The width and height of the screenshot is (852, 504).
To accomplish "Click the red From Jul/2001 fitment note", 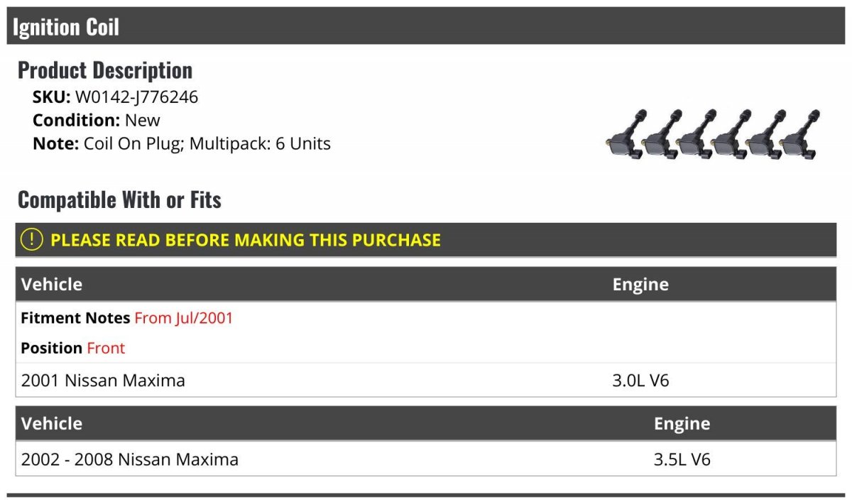I will [x=184, y=318].
